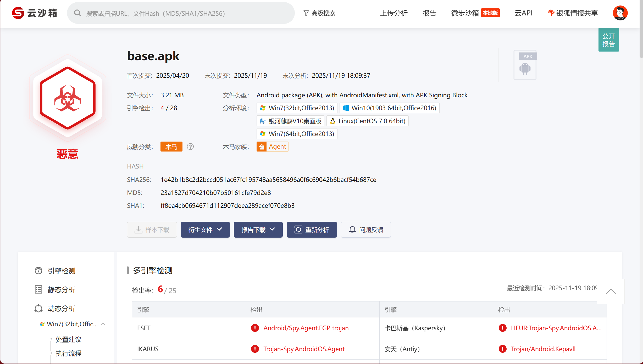Click the search magnifier icon

tap(77, 13)
